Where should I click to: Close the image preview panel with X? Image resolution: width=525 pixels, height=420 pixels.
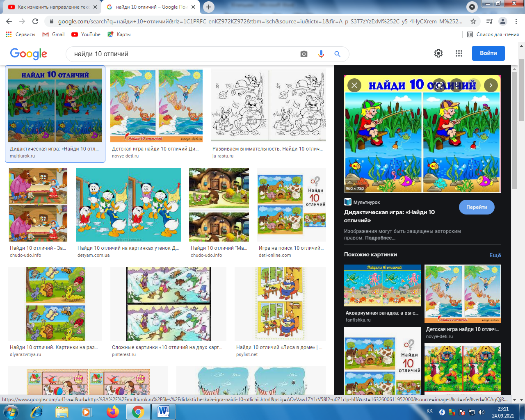354,85
